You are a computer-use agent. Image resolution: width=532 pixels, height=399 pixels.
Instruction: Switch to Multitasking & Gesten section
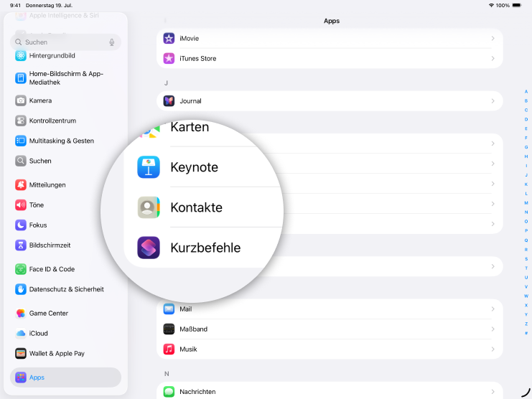point(61,141)
